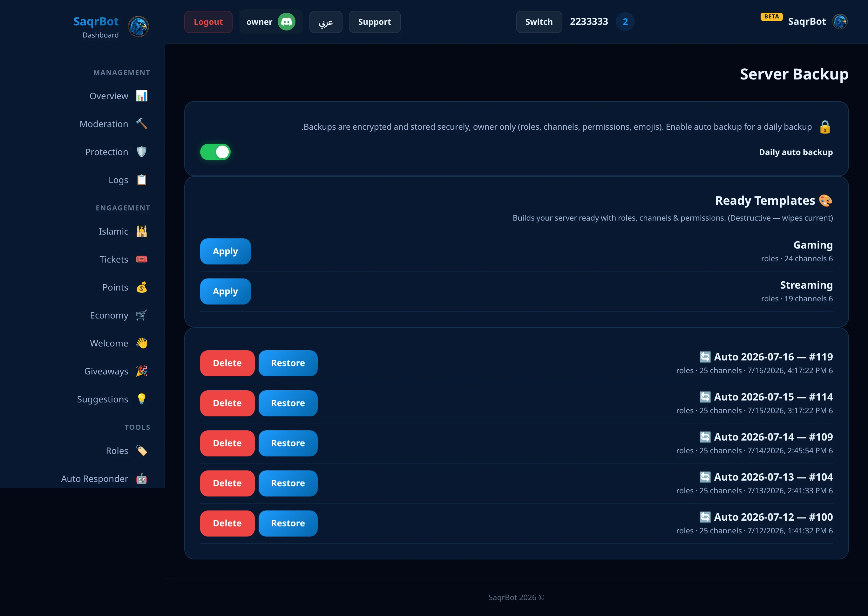Screen dimensions: 868x616
Task: Click the Moderation hammer icon
Action: pos(142,124)
